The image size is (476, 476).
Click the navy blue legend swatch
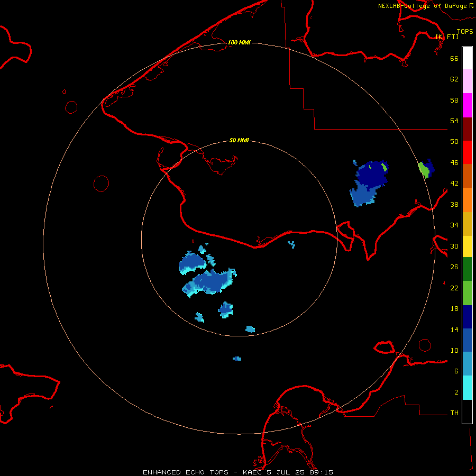click(x=467, y=317)
